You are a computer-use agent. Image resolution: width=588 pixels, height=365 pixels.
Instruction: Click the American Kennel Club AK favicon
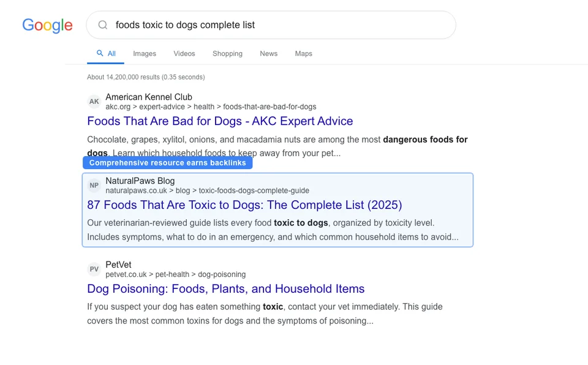coord(94,101)
